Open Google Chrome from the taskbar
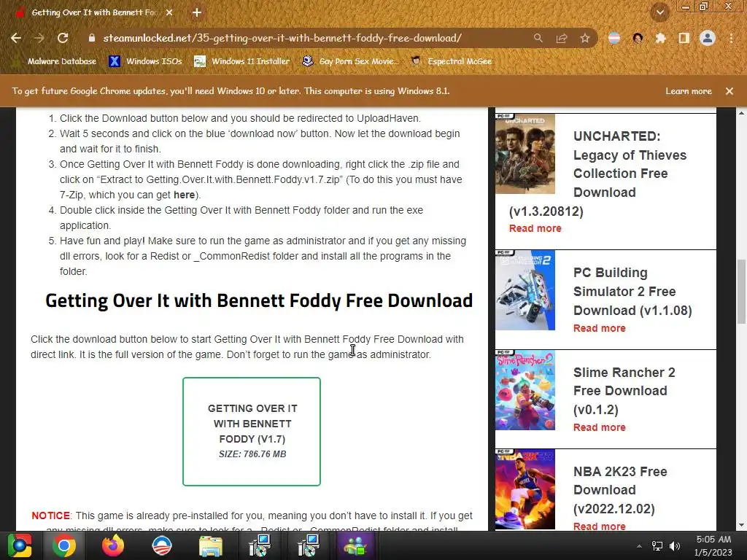The image size is (747, 560). 64,545
